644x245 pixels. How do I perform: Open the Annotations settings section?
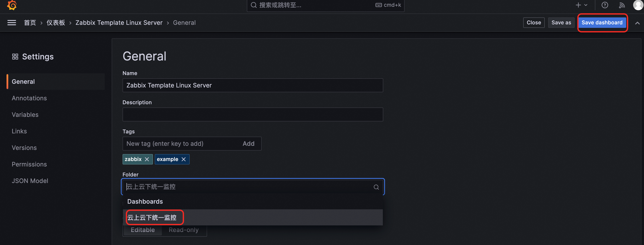29,98
